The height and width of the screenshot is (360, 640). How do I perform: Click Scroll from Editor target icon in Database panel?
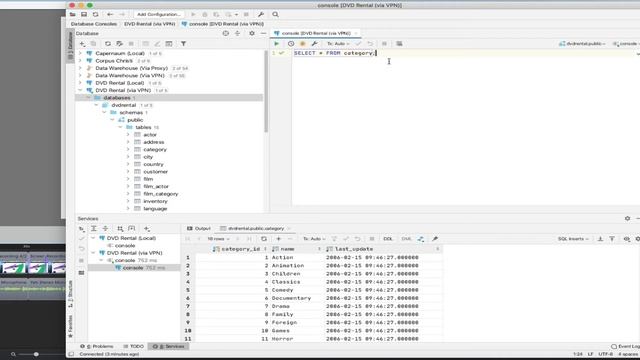coord(226,33)
